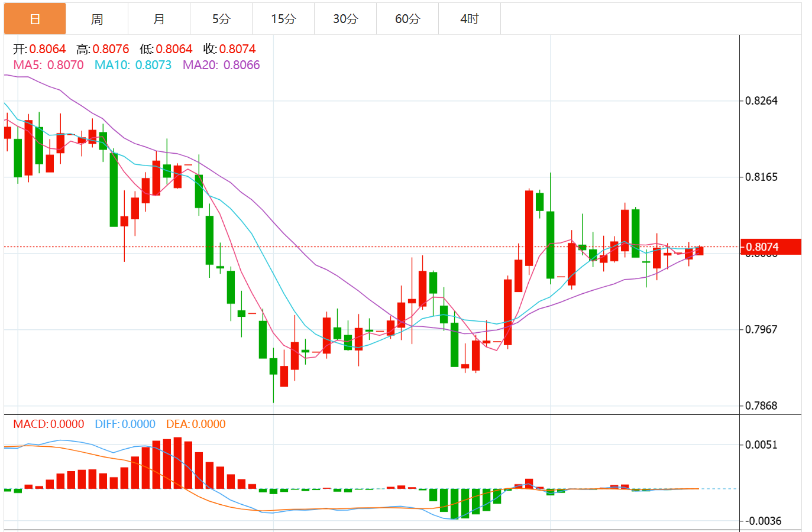Click the DEA:0.0000 label
Image resolution: width=812 pixels, height=532 pixels.
tap(196, 424)
